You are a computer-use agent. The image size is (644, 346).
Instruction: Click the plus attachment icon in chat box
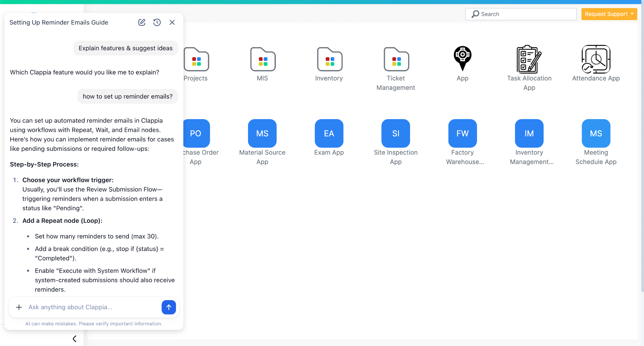[x=19, y=307]
